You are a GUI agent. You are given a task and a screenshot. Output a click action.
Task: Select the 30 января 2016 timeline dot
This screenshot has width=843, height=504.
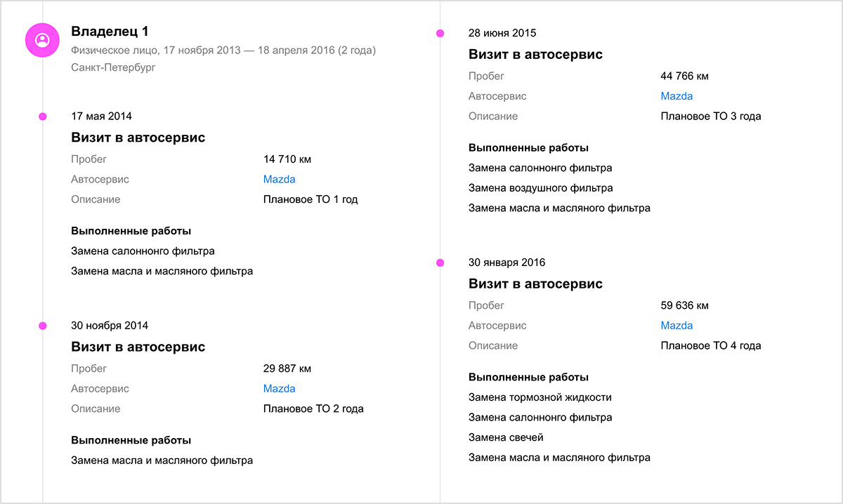(440, 263)
